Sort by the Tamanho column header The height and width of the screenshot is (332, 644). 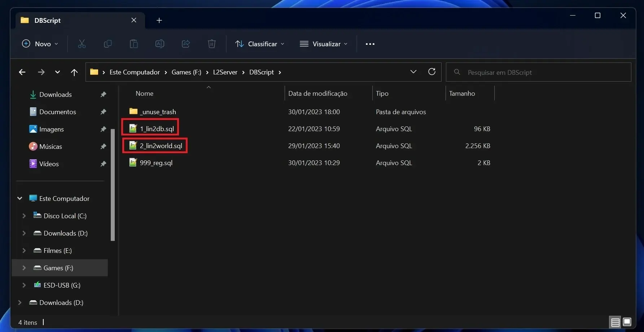point(462,93)
